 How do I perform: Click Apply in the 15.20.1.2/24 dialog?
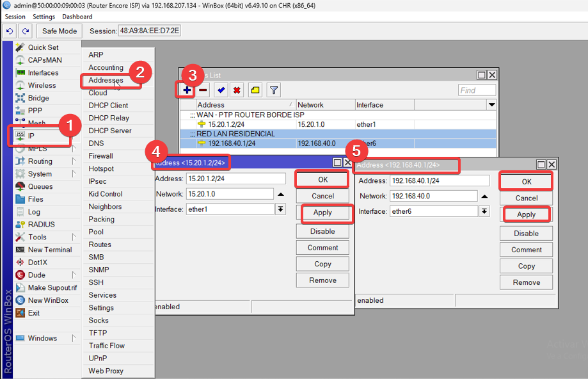pos(322,213)
